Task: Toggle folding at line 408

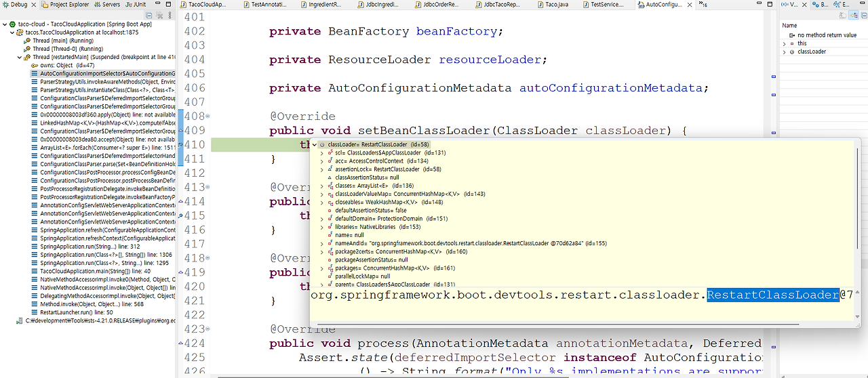Action: (207, 116)
